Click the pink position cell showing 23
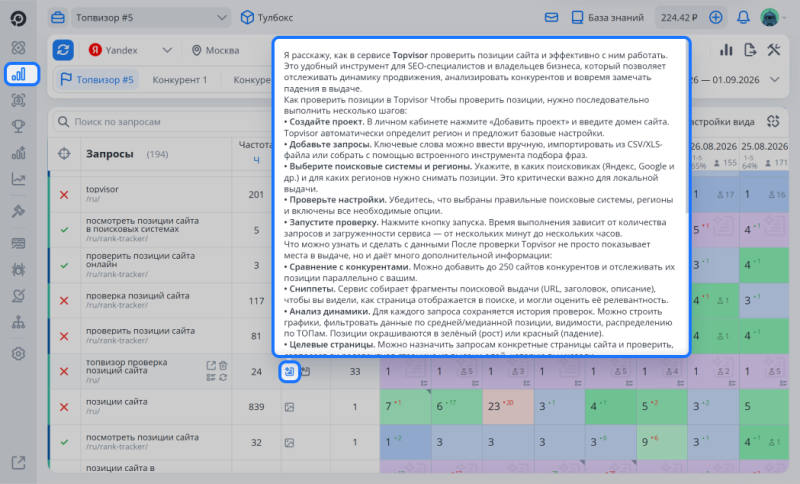The height and width of the screenshot is (484, 800). (508, 406)
